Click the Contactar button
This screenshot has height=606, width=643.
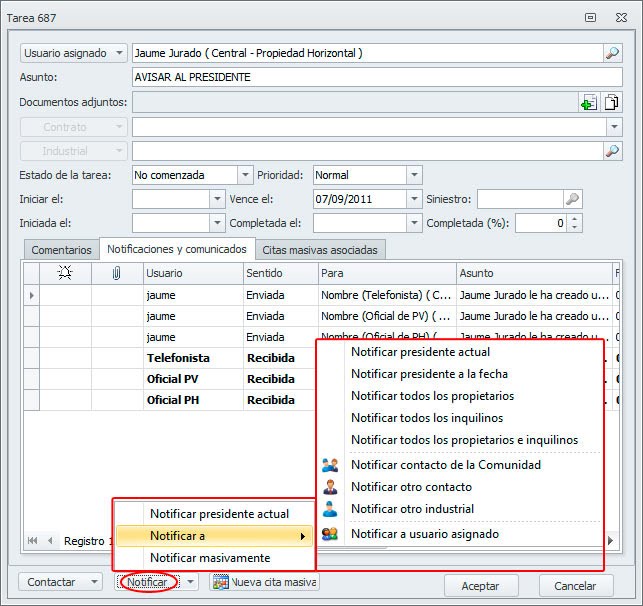coord(52,582)
